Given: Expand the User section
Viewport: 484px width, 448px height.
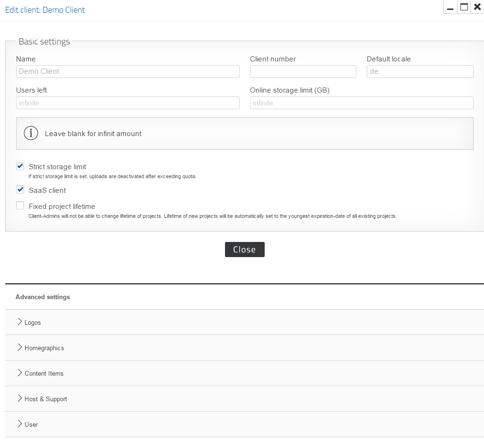Looking at the screenshot, I should (x=244, y=424).
